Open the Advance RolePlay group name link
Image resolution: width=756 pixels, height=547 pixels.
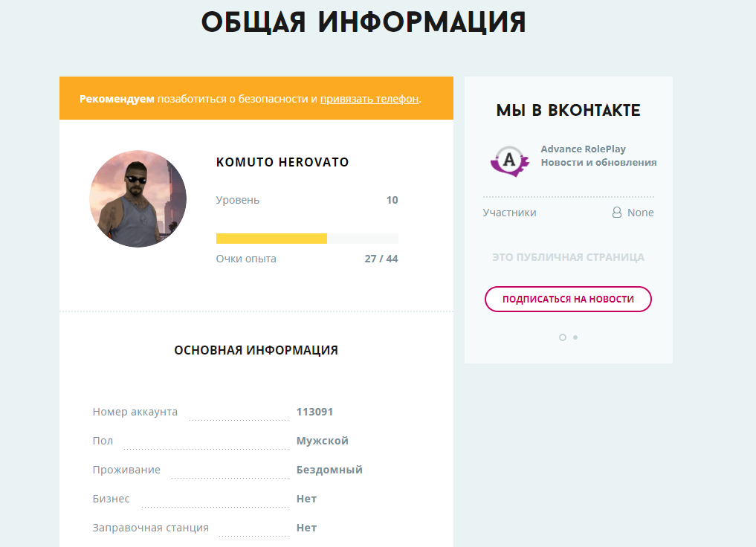click(x=583, y=149)
